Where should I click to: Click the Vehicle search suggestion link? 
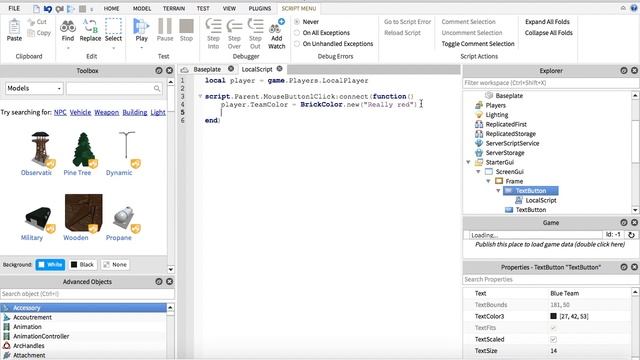tap(80, 112)
